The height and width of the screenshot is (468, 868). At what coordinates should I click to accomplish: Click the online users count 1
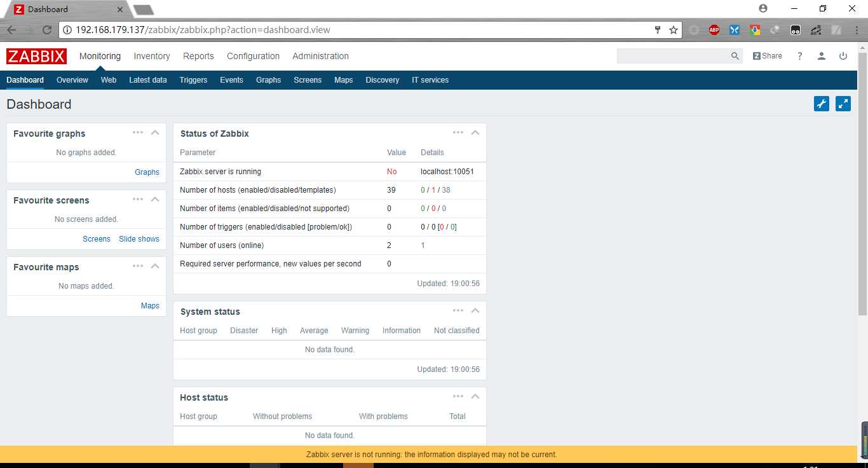(423, 245)
